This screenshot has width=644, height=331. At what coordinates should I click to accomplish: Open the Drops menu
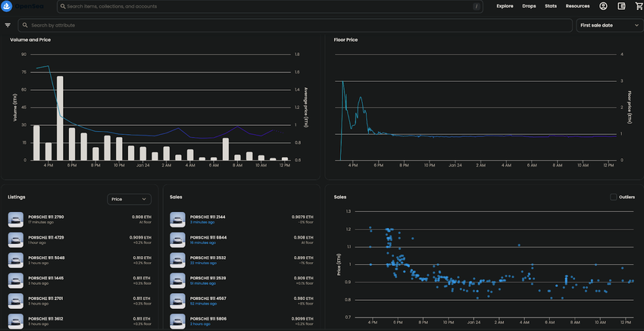[x=529, y=6]
